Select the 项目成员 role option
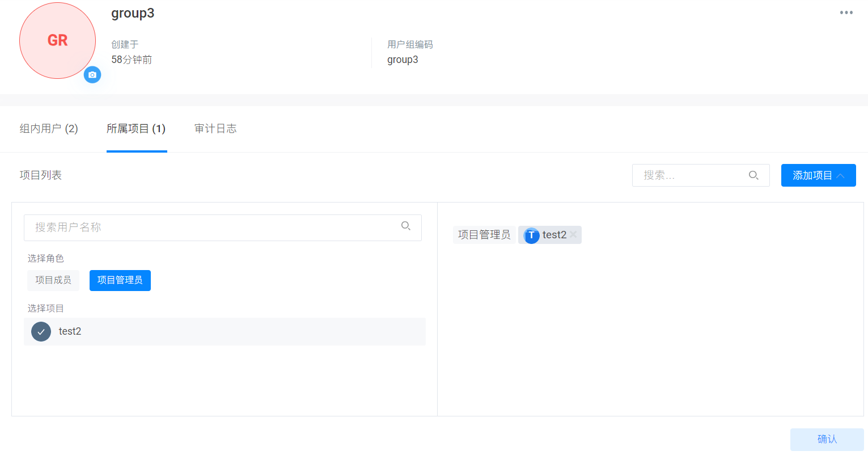Viewport: 868px width, 455px height. pyautogui.click(x=53, y=280)
